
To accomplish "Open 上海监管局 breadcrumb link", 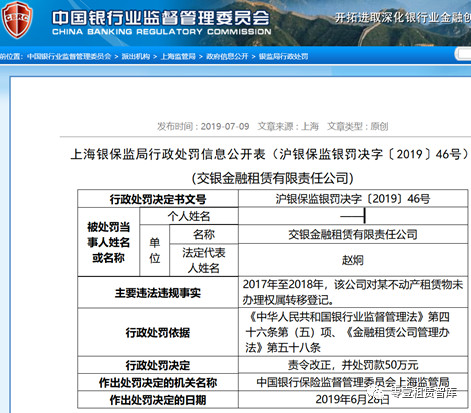I will click(x=178, y=56).
